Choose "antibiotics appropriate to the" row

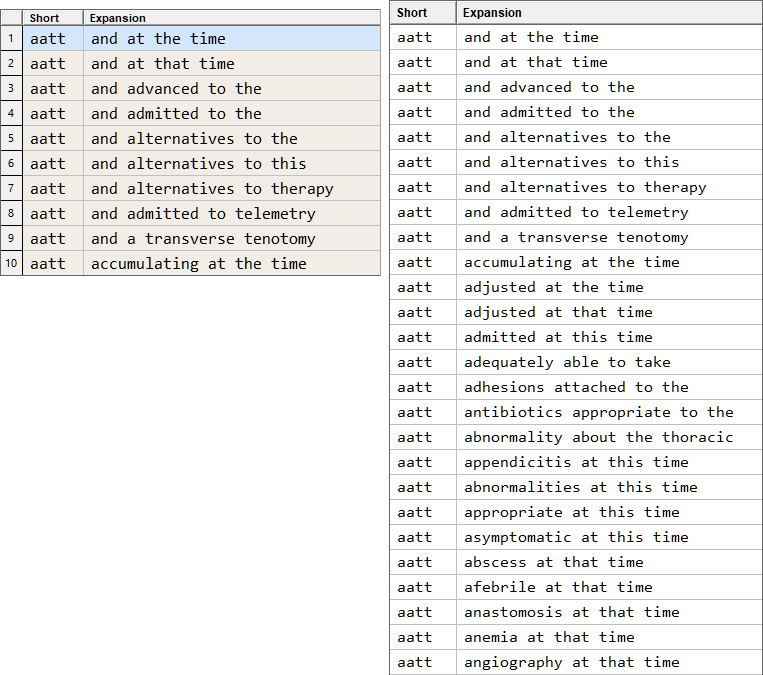[598, 412]
